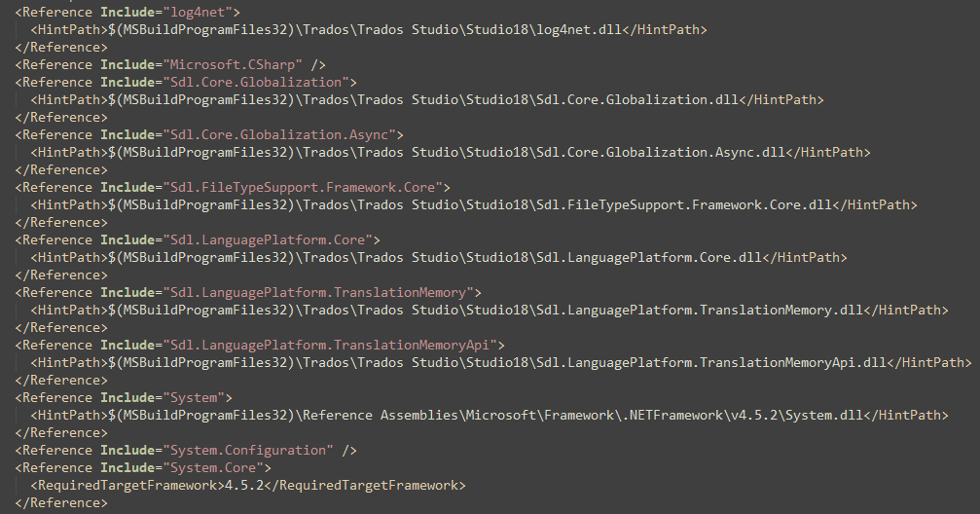Screen dimensions: 980x514
Task: Click the closing Reference tag after log4net
Action: coord(61,47)
